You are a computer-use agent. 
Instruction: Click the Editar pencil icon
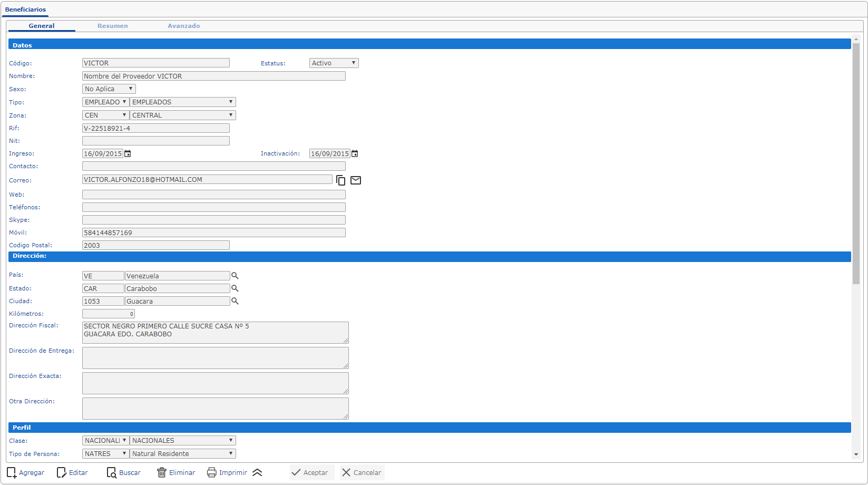pyautogui.click(x=62, y=472)
